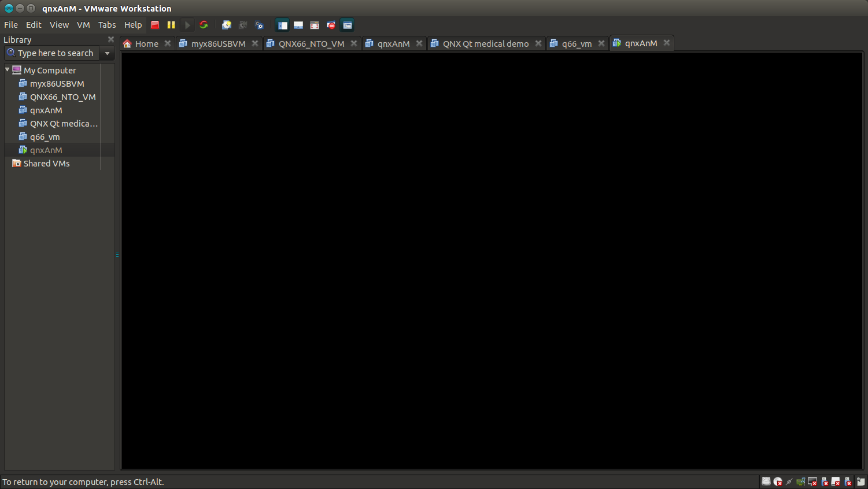Click the red power off toolbar button
Screen dimensions: 868x489
point(155,25)
